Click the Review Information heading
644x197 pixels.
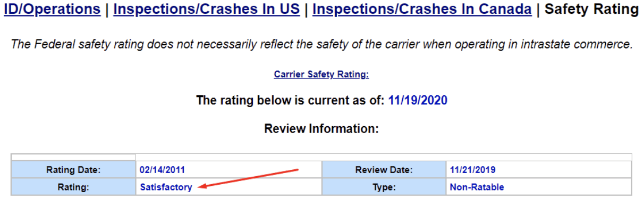[x=321, y=129]
